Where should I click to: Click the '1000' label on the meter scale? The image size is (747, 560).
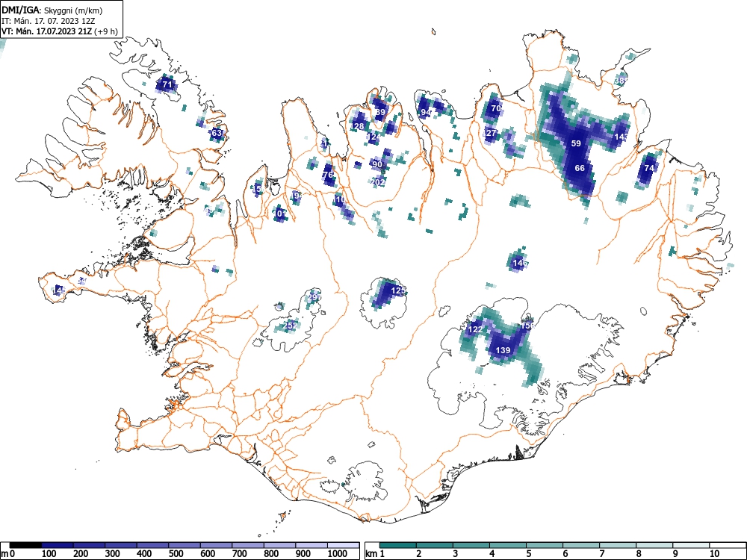(x=338, y=554)
